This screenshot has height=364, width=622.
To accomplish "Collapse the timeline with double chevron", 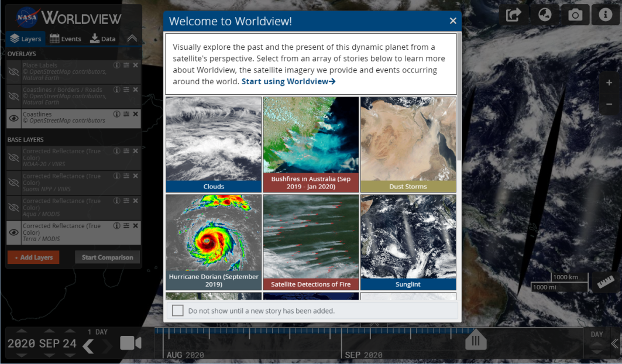I will pyautogui.click(x=615, y=344).
